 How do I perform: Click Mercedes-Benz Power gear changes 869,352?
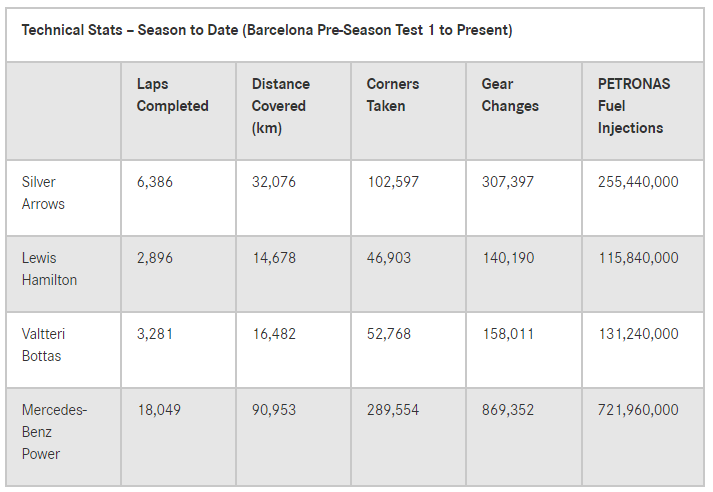[x=507, y=410]
